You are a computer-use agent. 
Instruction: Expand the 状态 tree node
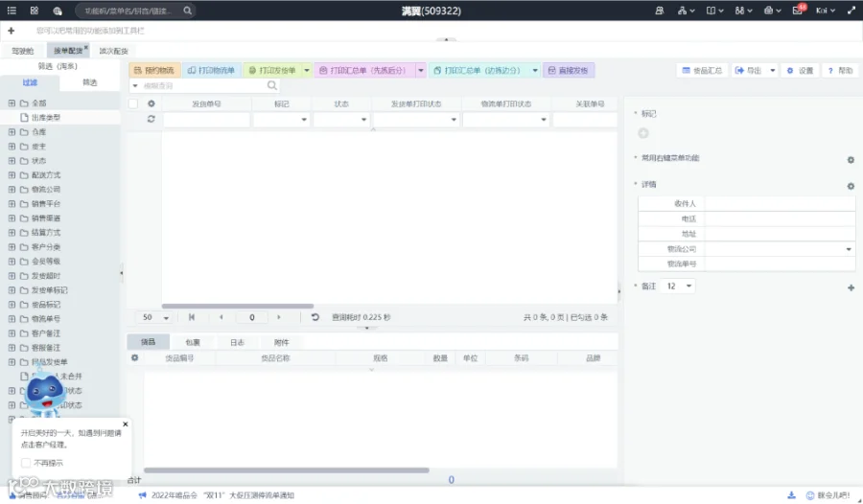point(12,161)
